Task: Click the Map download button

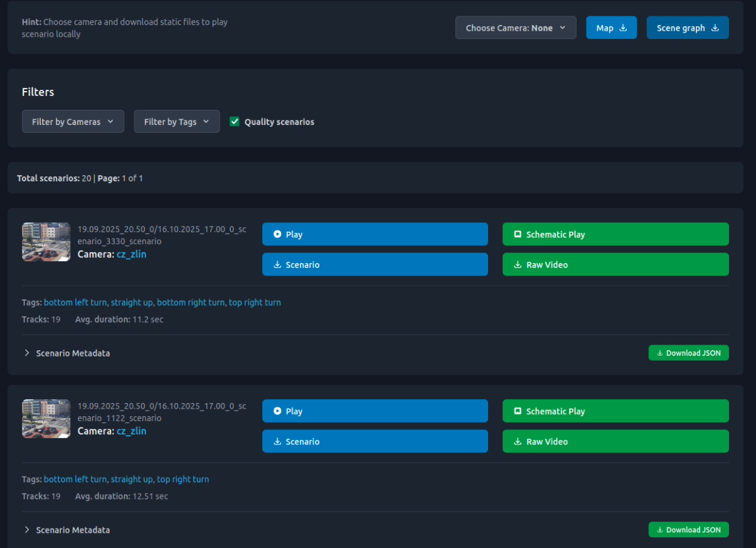Action: pos(611,28)
